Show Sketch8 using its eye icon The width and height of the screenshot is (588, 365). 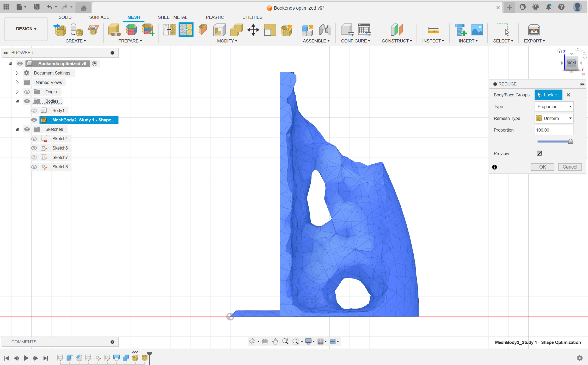(x=34, y=167)
